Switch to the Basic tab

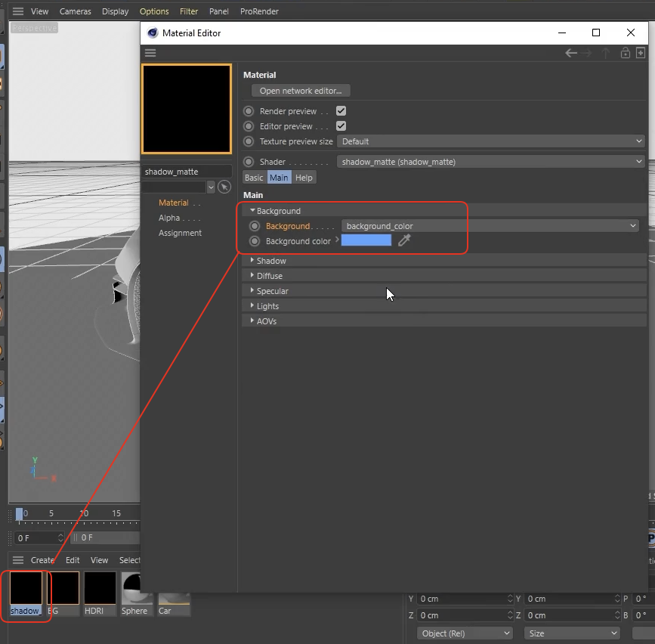click(x=254, y=178)
